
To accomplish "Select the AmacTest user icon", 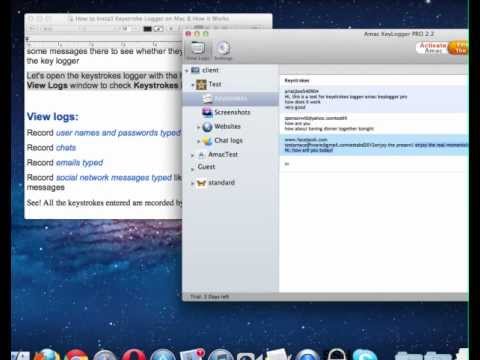I will point(201,155).
